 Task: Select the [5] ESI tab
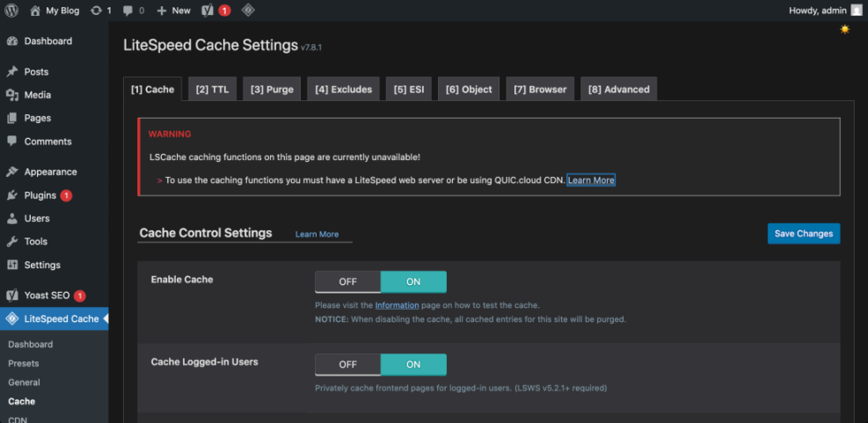(409, 89)
